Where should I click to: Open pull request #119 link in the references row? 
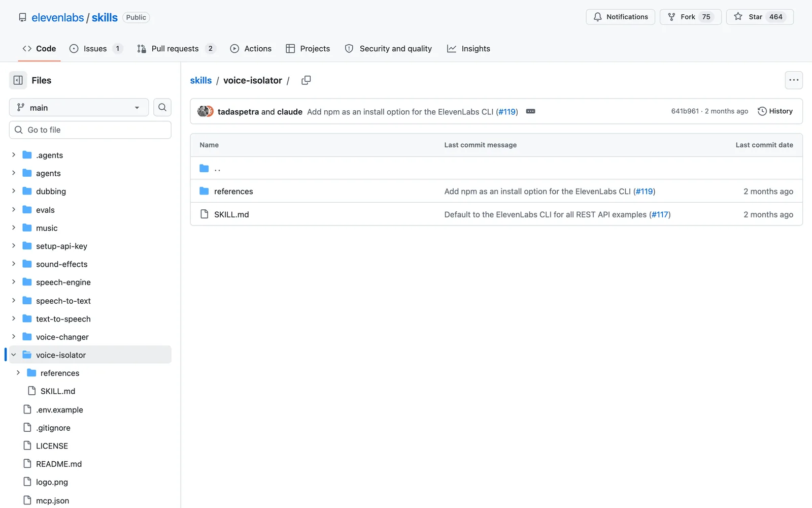645,192
